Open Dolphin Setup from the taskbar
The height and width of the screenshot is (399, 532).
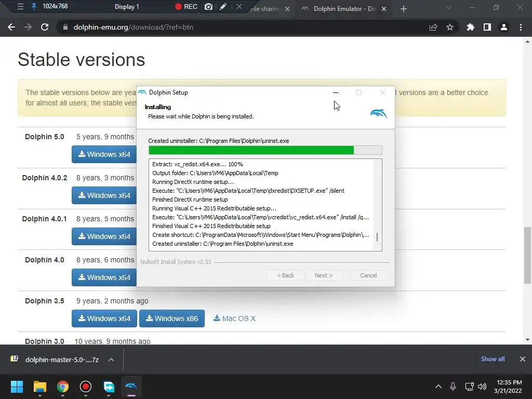pos(131,387)
